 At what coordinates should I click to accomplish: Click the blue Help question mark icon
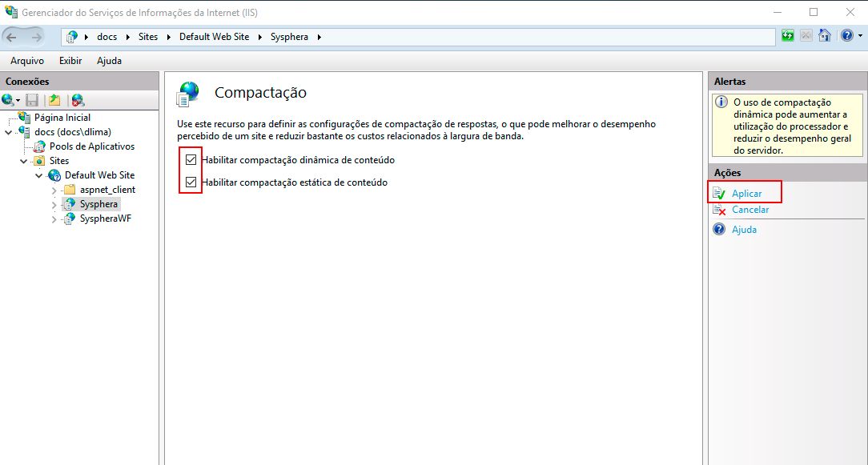tap(847, 36)
